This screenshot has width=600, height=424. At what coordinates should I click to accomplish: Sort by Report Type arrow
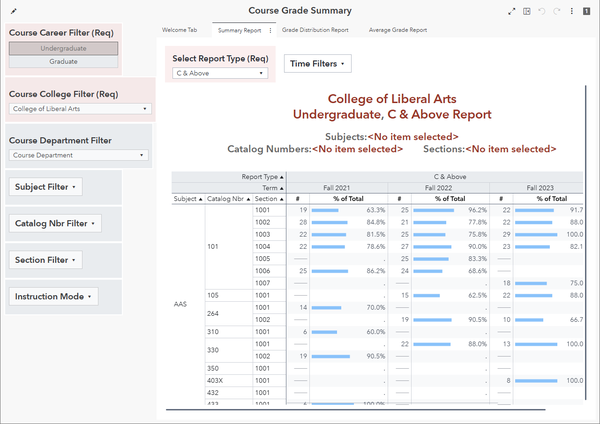pyautogui.click(x=282, y=177)
